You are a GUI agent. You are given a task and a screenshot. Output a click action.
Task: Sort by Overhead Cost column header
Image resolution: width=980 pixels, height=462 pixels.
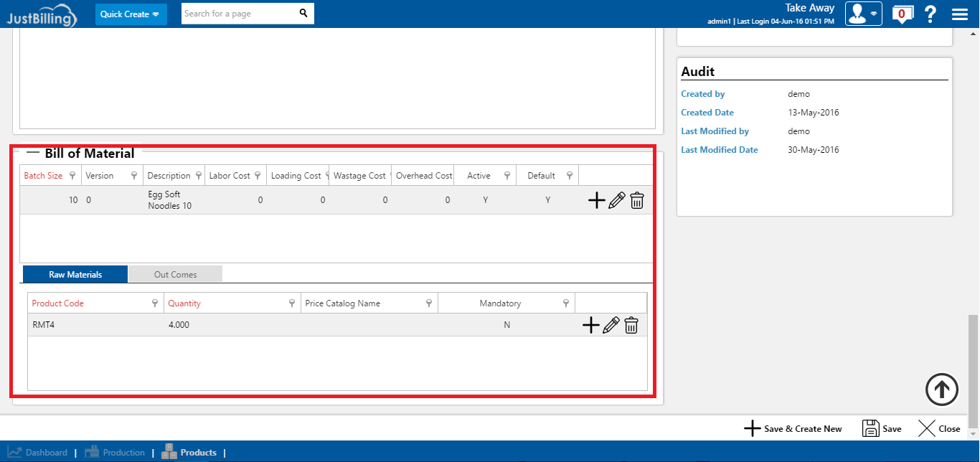click(x=424, y=176)
